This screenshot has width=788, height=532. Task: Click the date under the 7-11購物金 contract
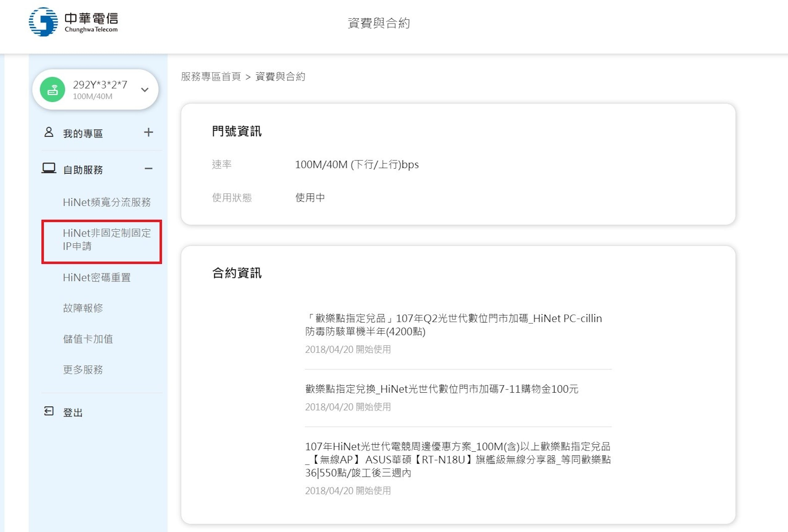(348, 407)
